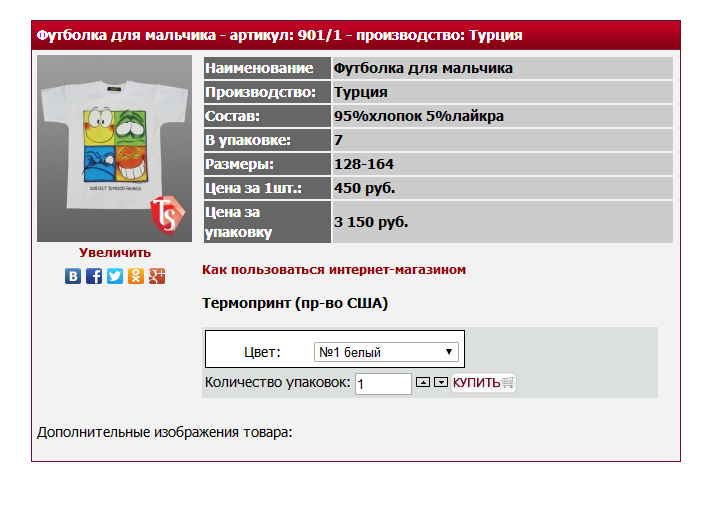Share the product on Odnoklassniki
Image resolution: width=725 pixels, height=522 pixels.
tap(136, 276)
